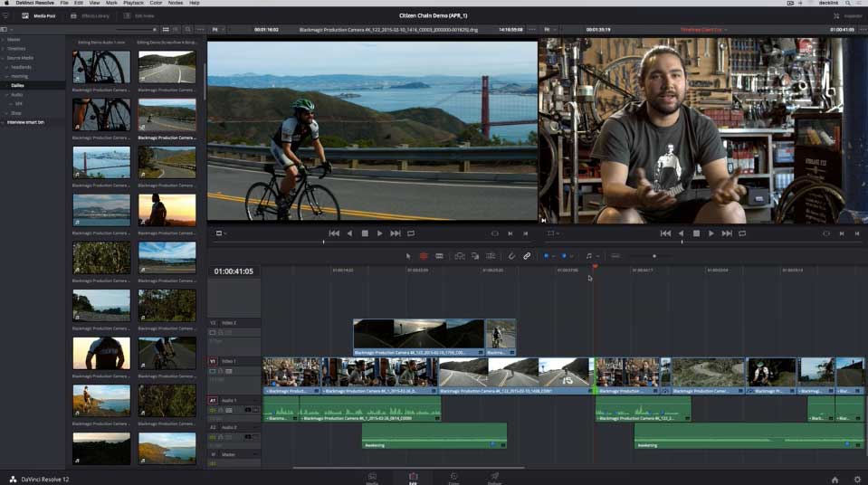Switch to the Media page

pos(372,479)
